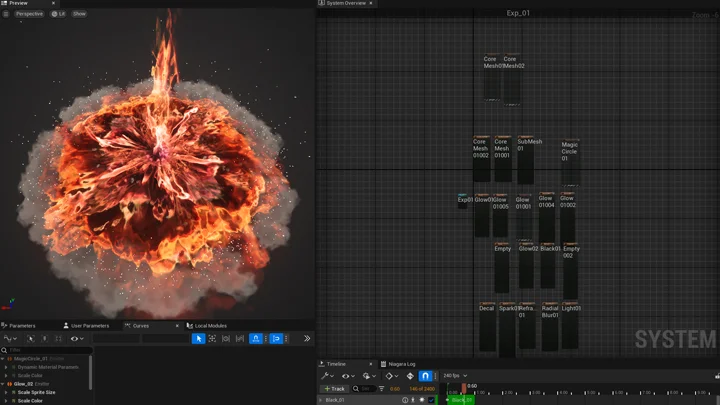The height and width of the screenshot is (405, 720).
Task: Open timeline keyframe diamond dropdown
Action: tap(391, 376)
